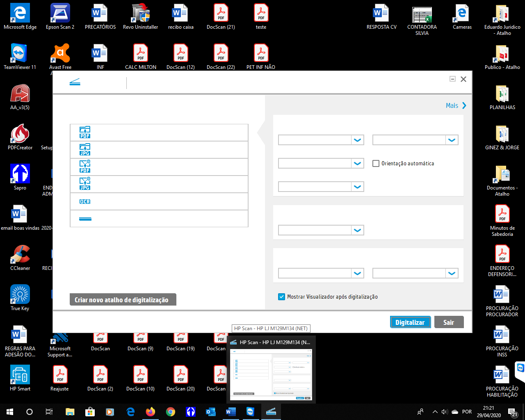Screen dimensions: 525x420
Task: Select the save-as-PDF scan shortcut icon
Action: (x=85, y=132)
